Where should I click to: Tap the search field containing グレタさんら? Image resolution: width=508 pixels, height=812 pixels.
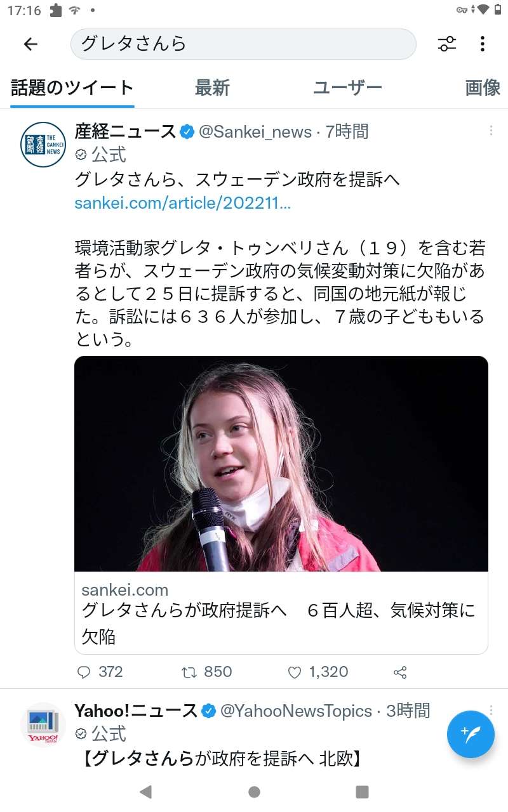pyautogui.click(x=243, y=44)
